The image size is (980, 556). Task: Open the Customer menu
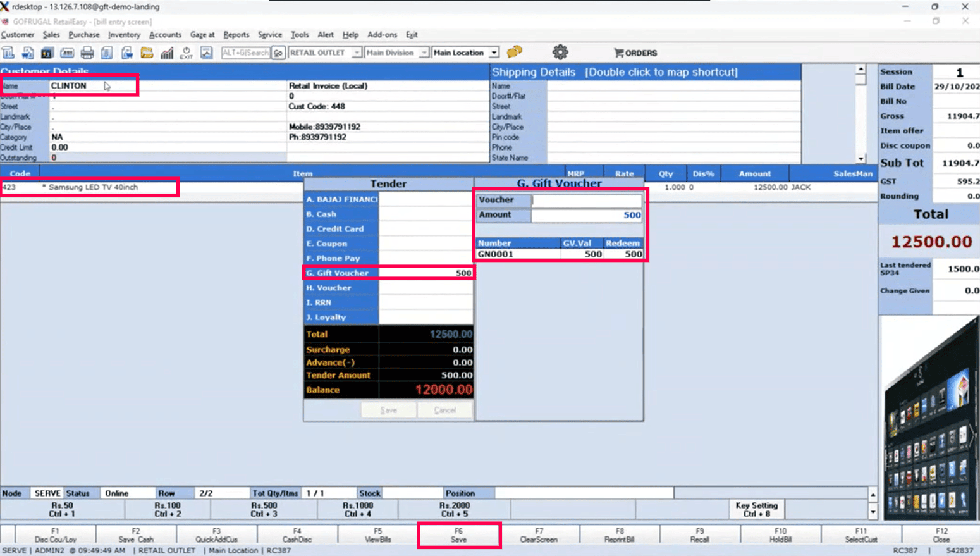[x=18, y=35]
